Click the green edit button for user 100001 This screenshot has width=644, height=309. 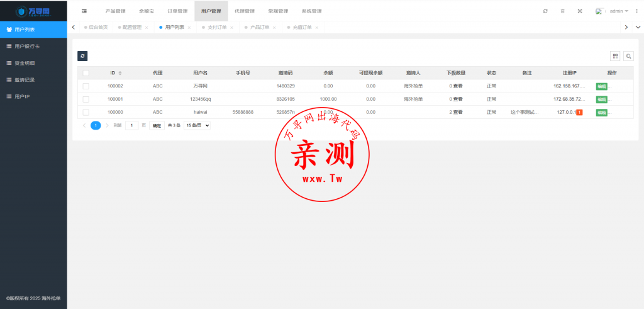pos(602,99)
